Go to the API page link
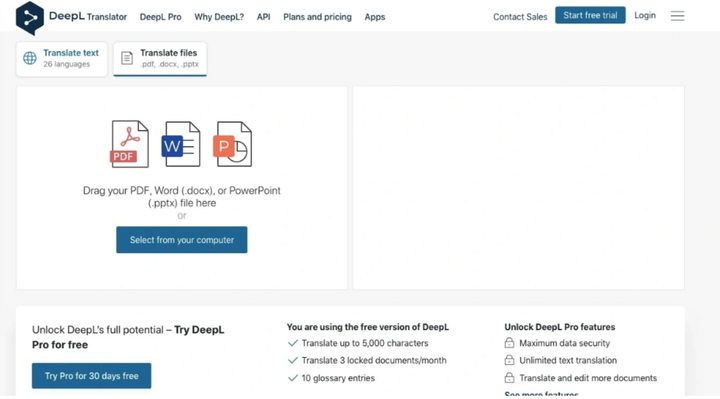The width and height of the screenshot is (720, 399). pos(264,17)
